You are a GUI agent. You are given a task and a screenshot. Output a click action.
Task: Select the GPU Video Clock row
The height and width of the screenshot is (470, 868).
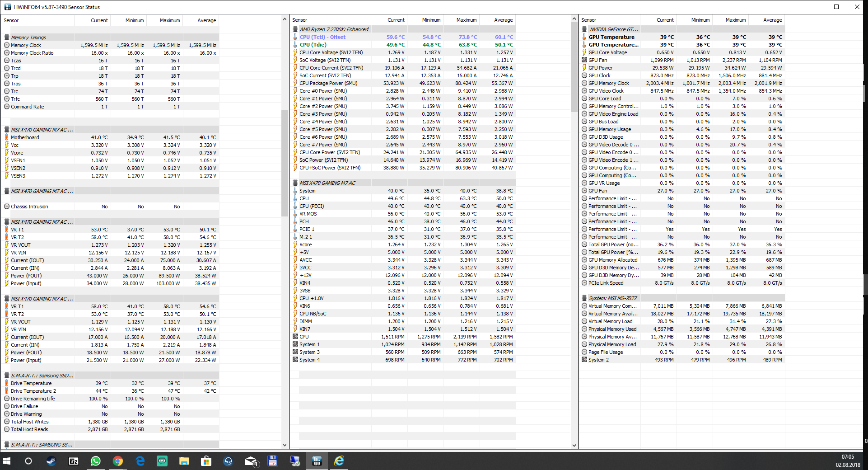point(682,91)
